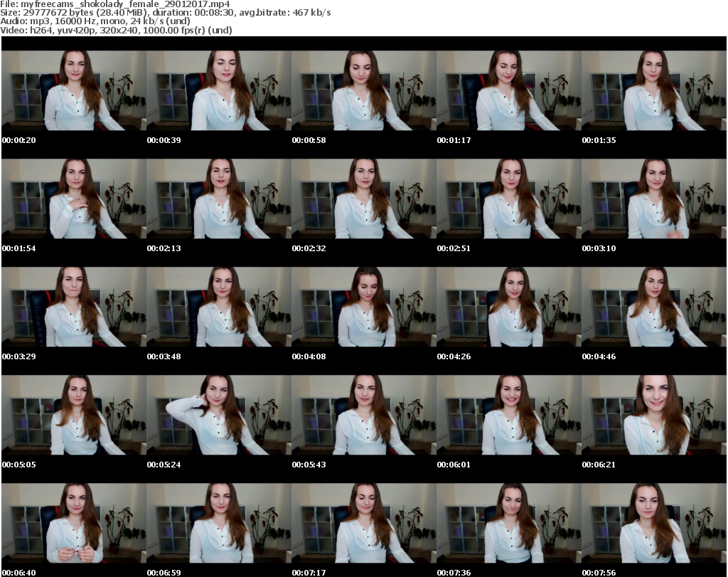Select the thumbnail above timestamp 00:04:46
Screen dimensions: 728x577
click(654, 307)
